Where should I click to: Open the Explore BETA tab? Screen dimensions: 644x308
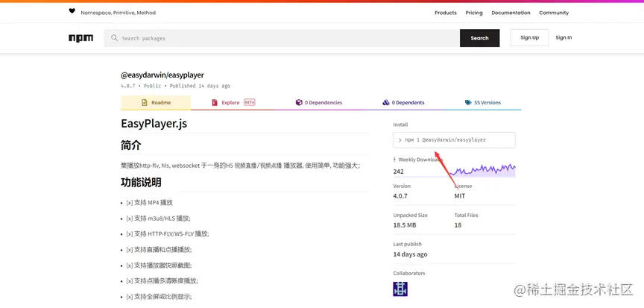tap(233, 103)
